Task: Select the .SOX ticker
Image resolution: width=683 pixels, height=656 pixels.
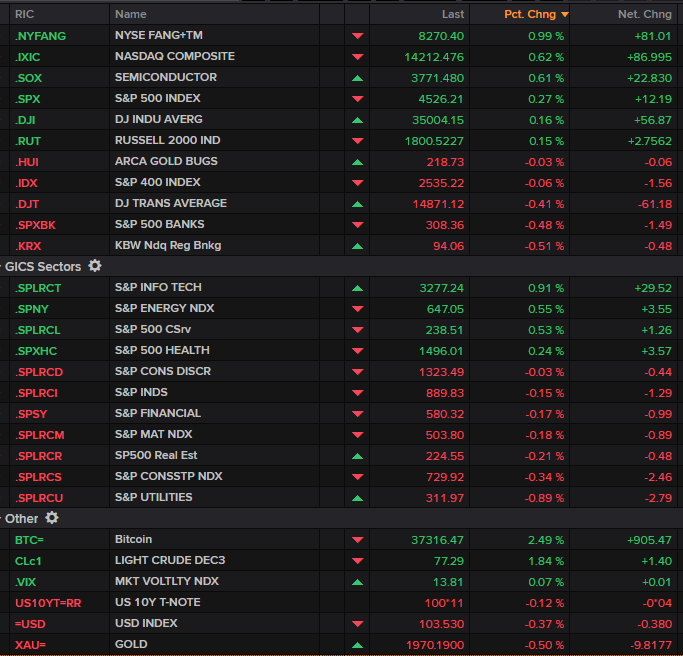Action: point(28,78)
